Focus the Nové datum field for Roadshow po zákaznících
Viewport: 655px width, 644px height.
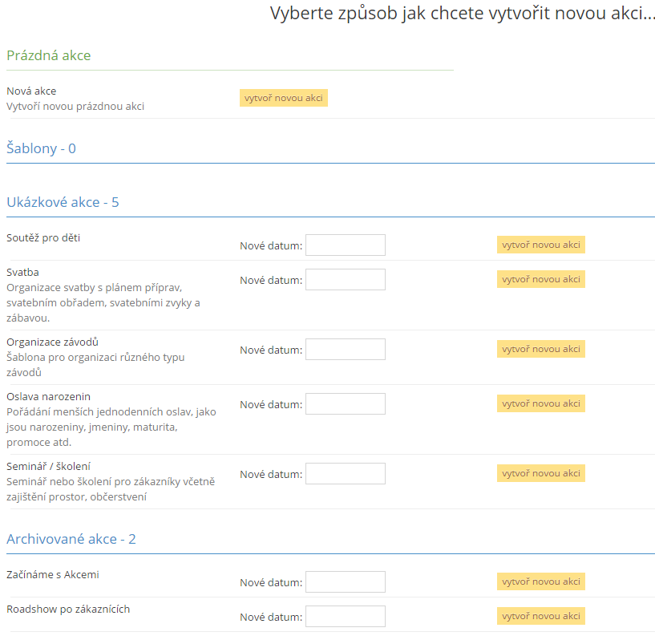click(x=346, y=617)
